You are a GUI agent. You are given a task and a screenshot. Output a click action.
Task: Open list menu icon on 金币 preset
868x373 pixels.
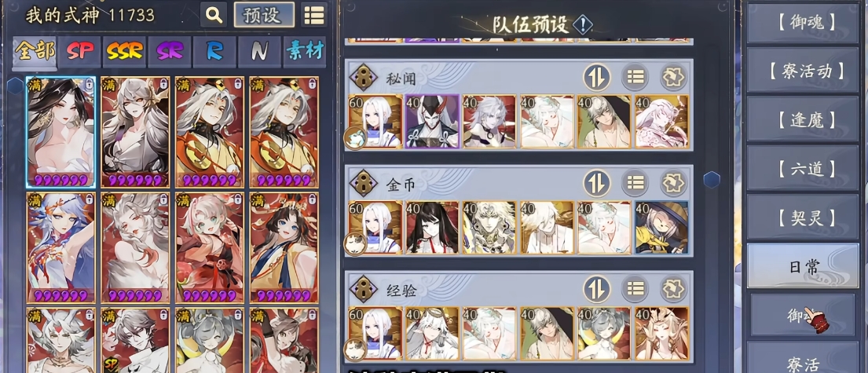(x=635, y=183)
